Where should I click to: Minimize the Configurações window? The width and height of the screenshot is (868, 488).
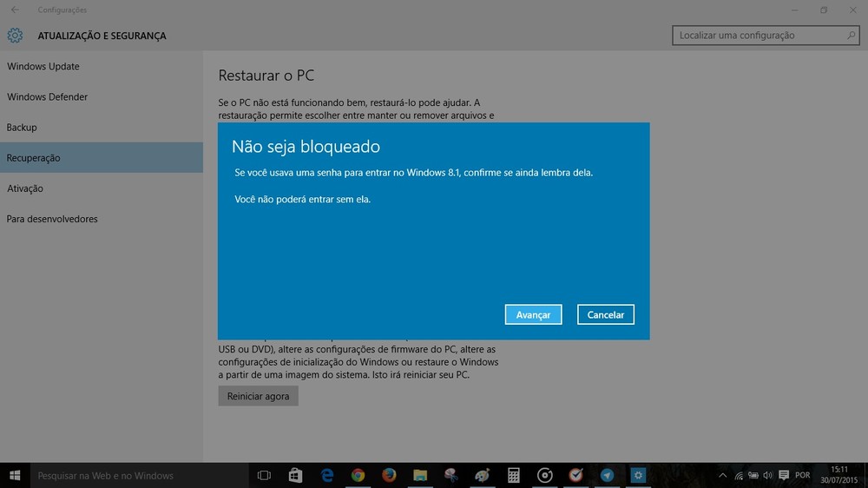795,10
